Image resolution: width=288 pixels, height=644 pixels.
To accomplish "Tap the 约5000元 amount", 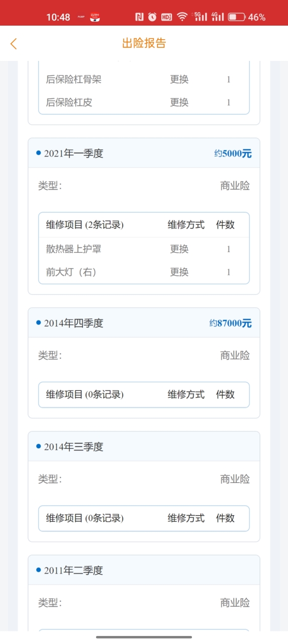I will pos(233,154).
